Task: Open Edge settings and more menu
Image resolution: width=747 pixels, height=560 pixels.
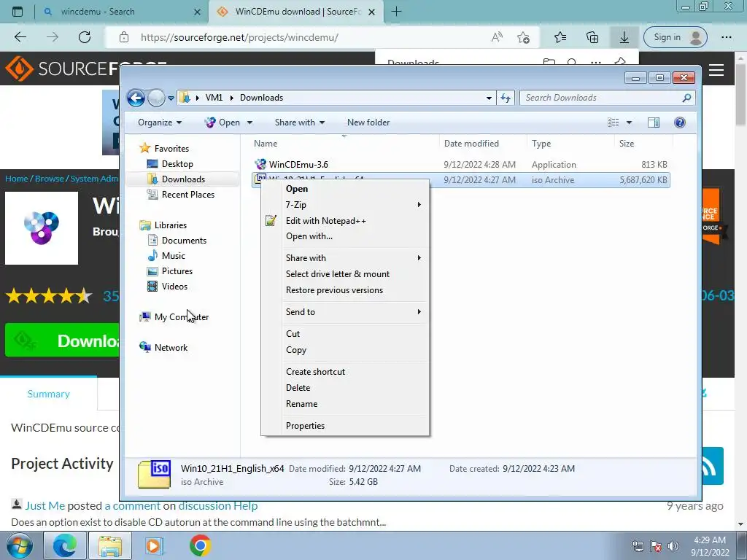Action: tap(727, 37)
